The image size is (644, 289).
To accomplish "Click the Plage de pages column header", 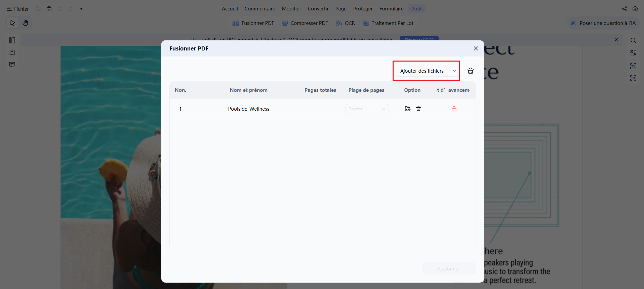I will tap(366, 90).
